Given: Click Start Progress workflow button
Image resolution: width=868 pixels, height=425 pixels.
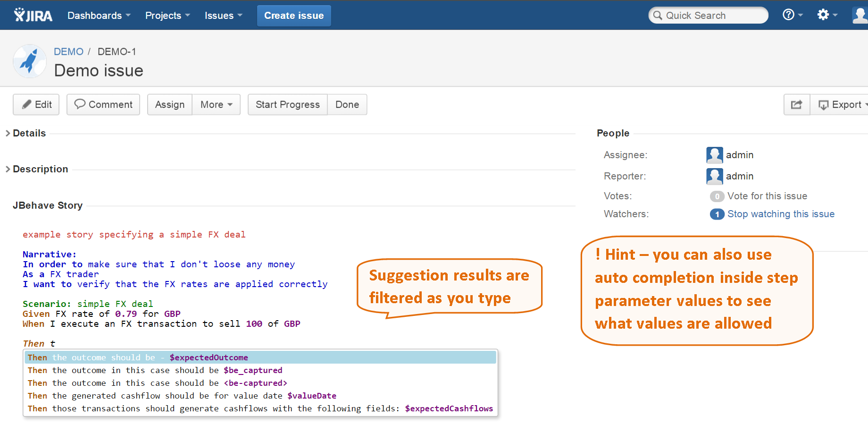Looking at the screenshot, I should pos(288,104).
